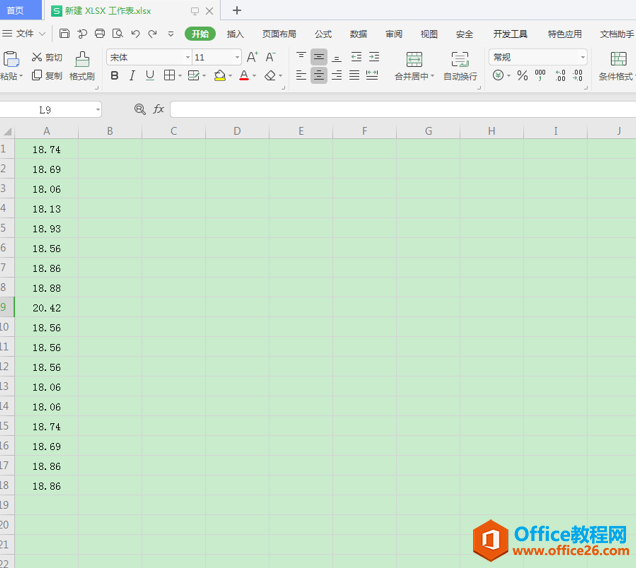The height and width of the screenshot is (568, 636).
Task: Increase decimal places
Action: point(561,75)
